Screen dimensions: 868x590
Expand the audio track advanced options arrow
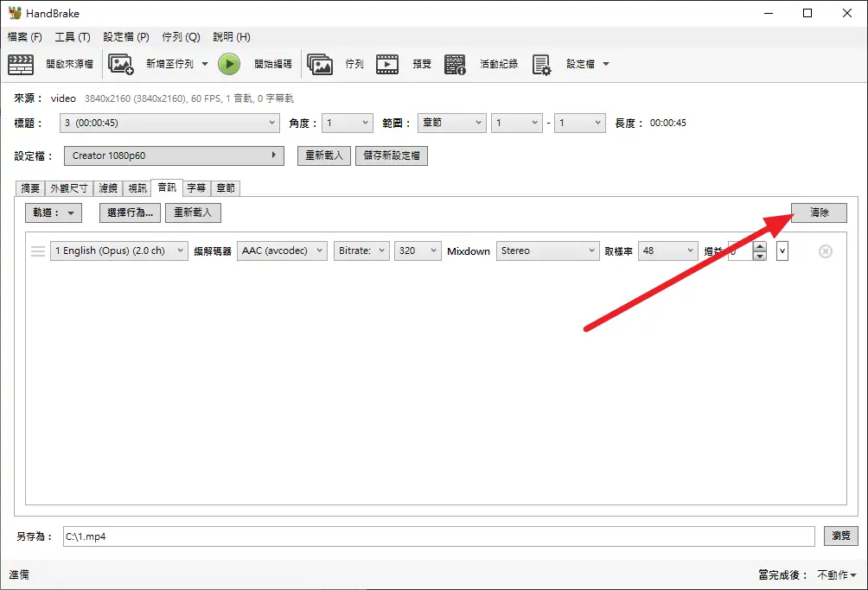click(782, 251)
